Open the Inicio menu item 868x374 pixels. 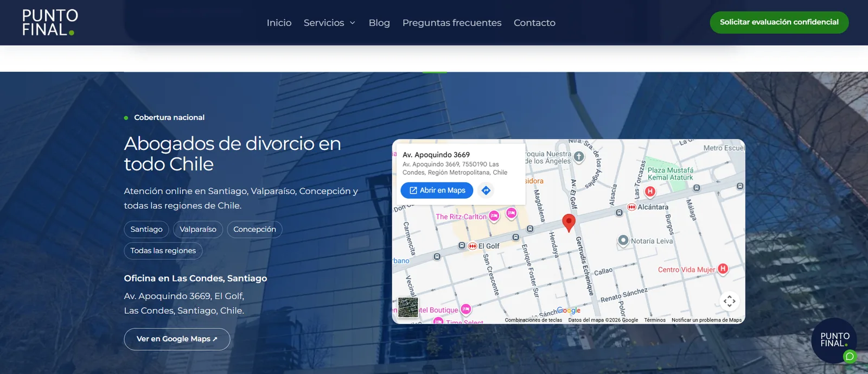point(279,23)
